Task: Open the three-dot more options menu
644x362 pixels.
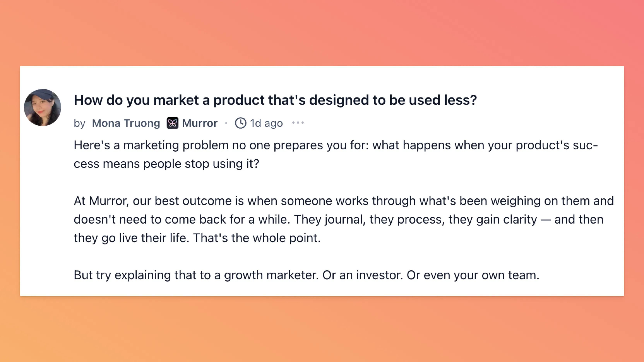Action: pos(298,123)
